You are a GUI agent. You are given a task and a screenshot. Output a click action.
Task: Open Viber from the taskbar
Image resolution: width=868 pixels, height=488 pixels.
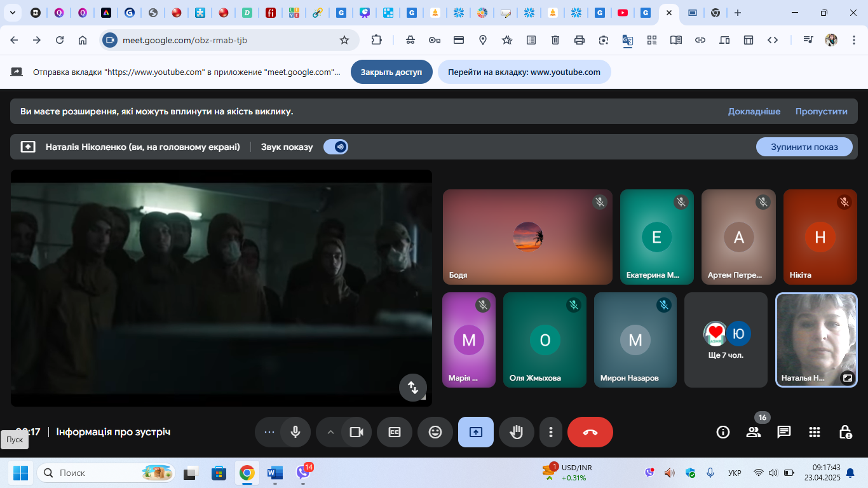303,473
